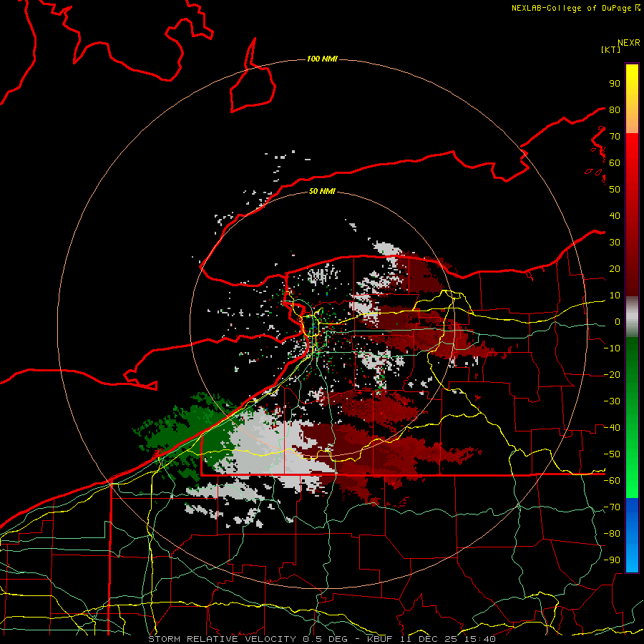Click the 60 value on the velocity scale
The height and width of the screenshot is (644, 644).
click(615, 163)
